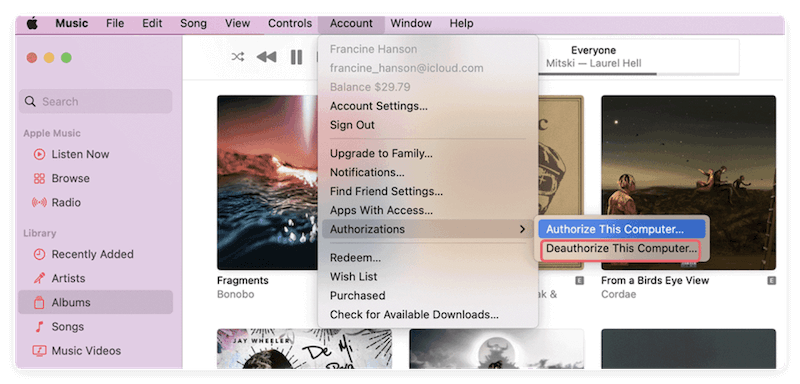Viewport: 800px width, 384px height.
Task: Open the Song menu
Action: (x=193, y=23)
